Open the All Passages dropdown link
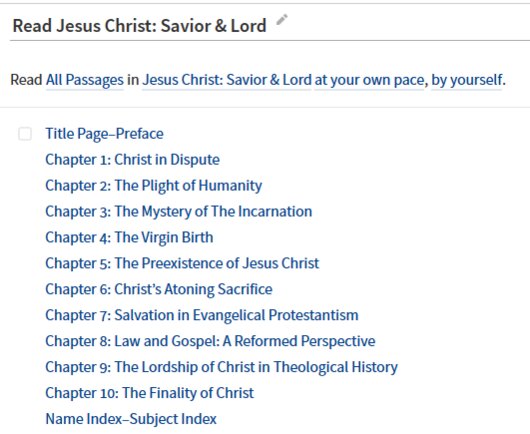Screen dimensions: 530x434 (x=85, y=80)
